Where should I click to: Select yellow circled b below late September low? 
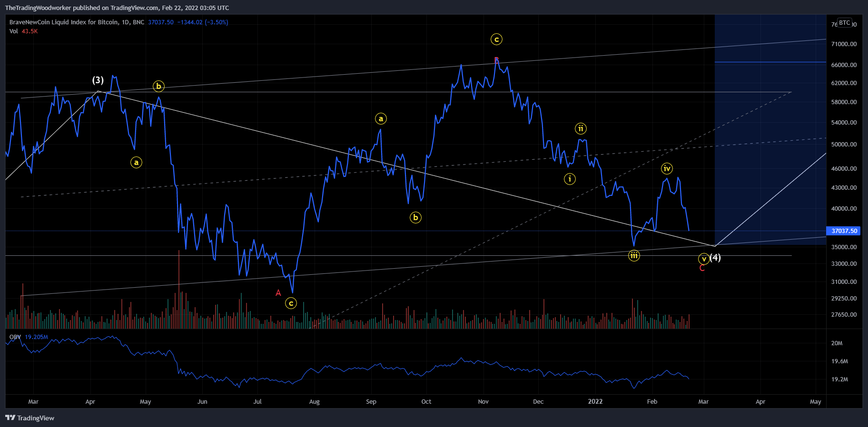(415, 218)
